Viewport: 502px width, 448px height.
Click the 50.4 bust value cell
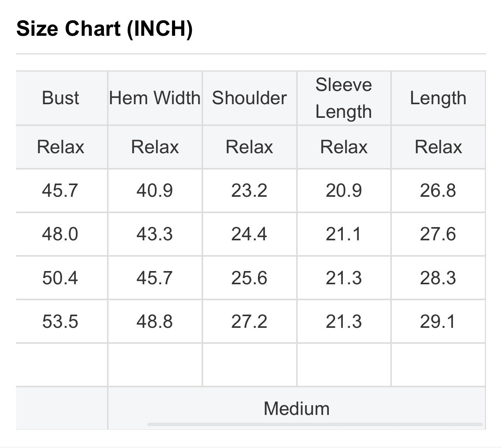pyautogui.click(x=61, y=278)
